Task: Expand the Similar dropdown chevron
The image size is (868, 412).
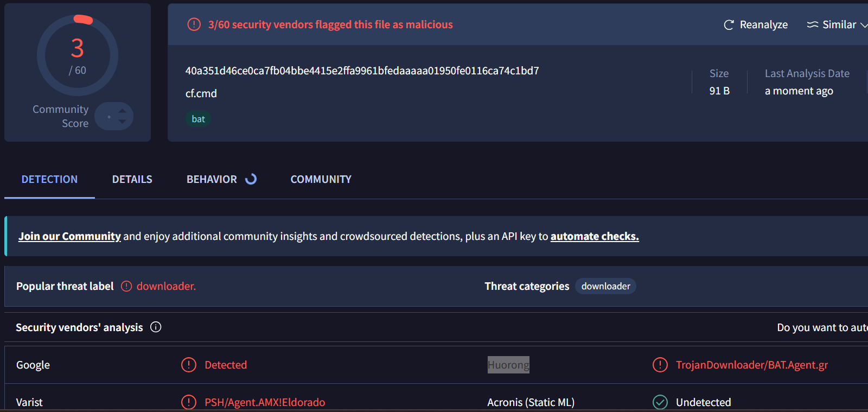Action: point(864,25)
